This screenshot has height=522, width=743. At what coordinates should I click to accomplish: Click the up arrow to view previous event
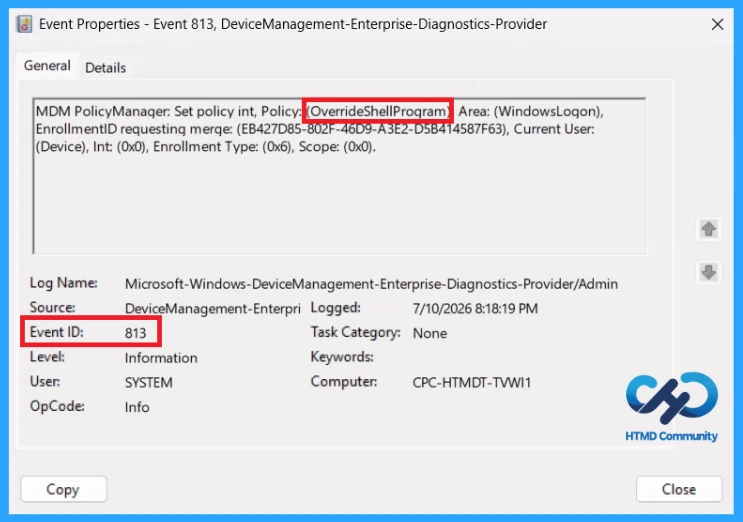pos(708,229)
